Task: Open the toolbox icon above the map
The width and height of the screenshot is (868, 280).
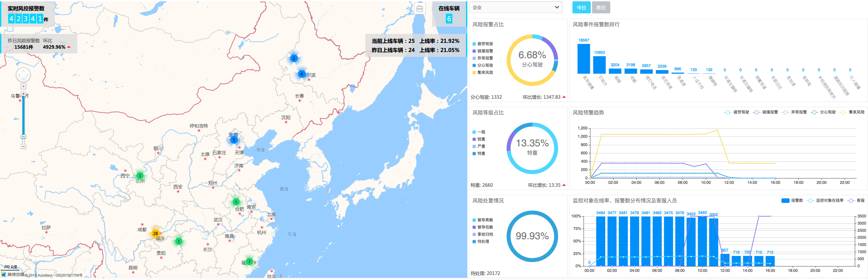Action: coord(420,8)
